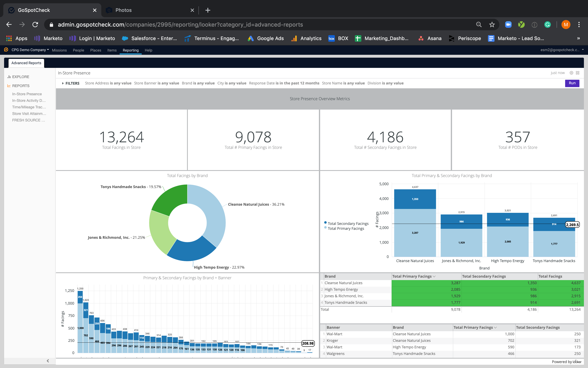
Task: Show more bookmarks with the double chevron
Action: pos(579,38)
